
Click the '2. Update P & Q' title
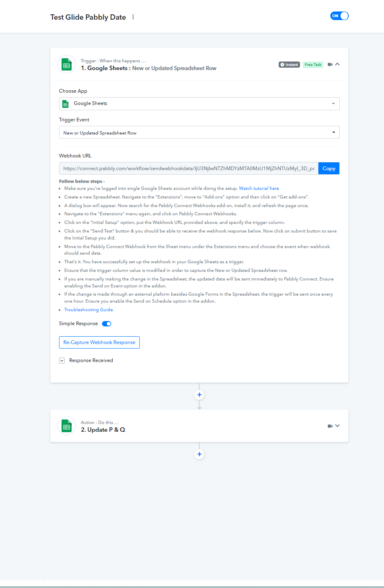pyautogui.click(x=103, y=430)
